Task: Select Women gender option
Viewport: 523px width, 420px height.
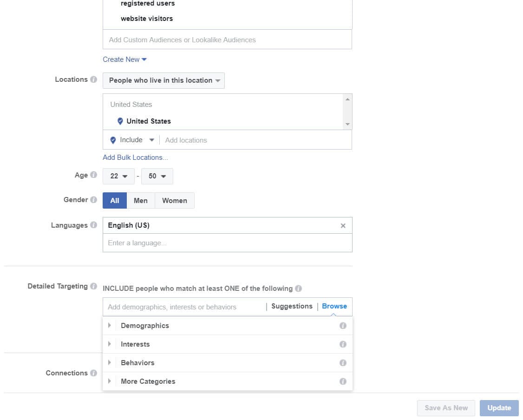Action: pyautogui.click(x=175, y=201)
